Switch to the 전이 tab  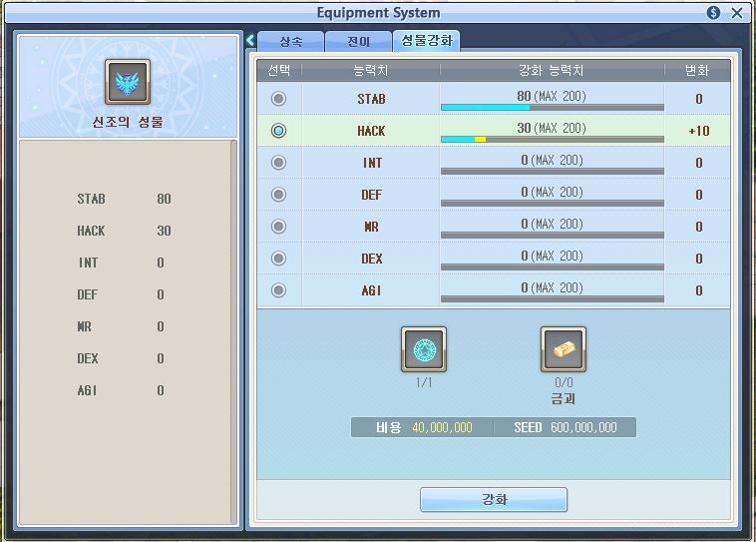pyautogui.click(x=358, y=42)
